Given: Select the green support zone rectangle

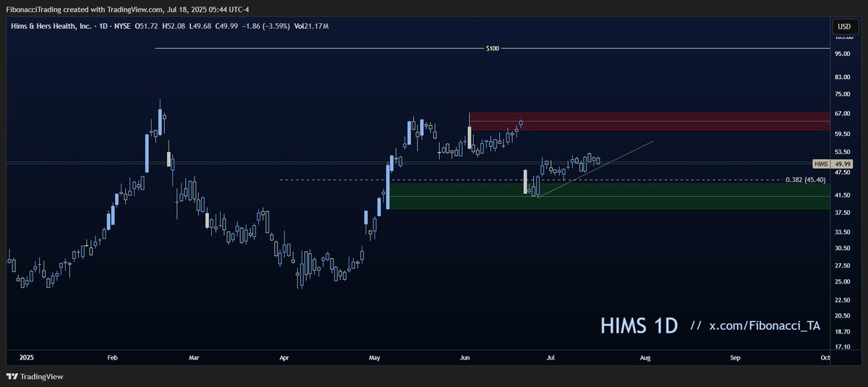Looking at the screenshot, I should coord(608,196).
